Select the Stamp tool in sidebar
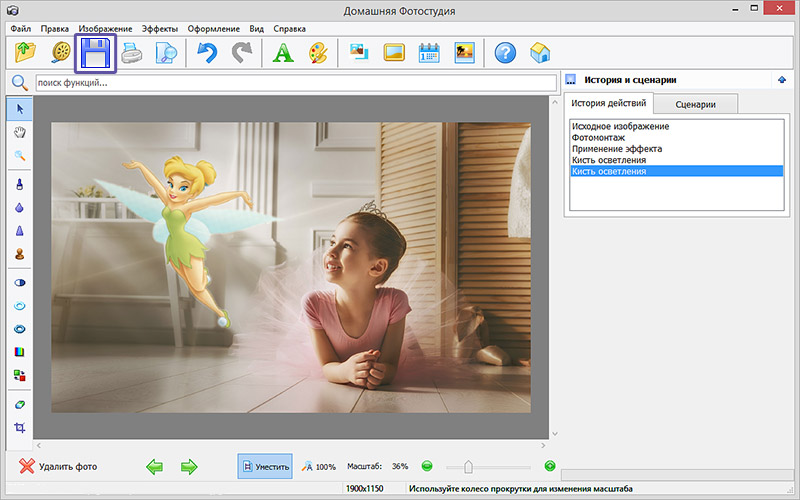Screen dimensions: 800x500 [19, 254]
